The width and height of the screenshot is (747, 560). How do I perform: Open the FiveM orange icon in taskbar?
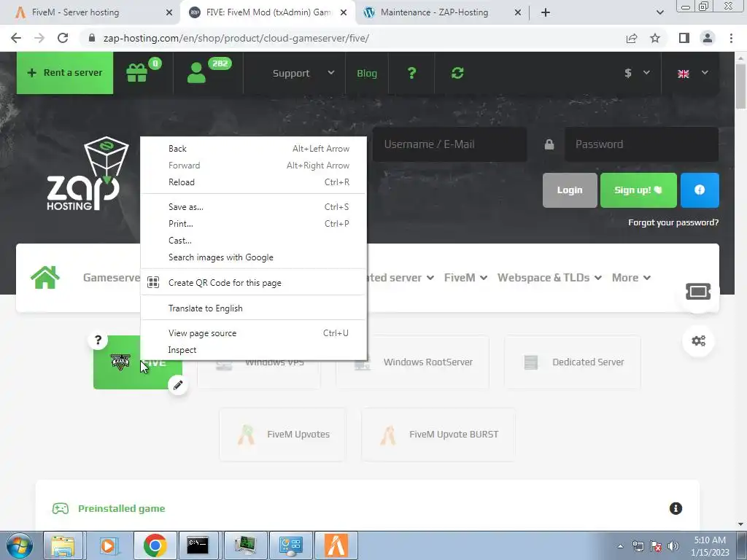pyautogui.click(x=336, y=545)
